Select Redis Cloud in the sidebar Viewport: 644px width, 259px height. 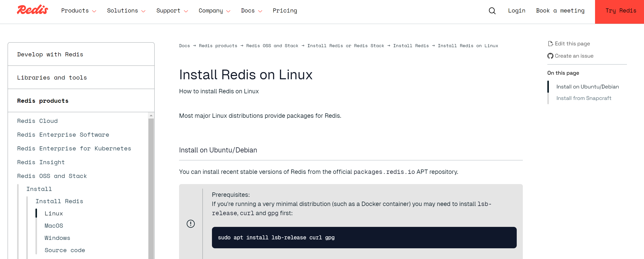(37, 121)
